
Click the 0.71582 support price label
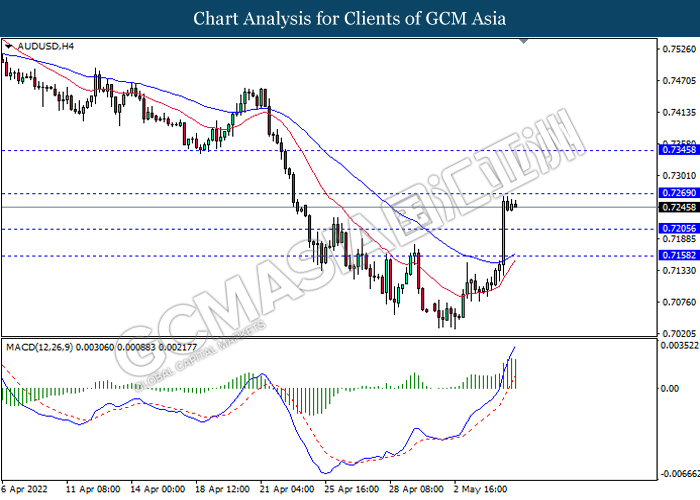[679, 255]
